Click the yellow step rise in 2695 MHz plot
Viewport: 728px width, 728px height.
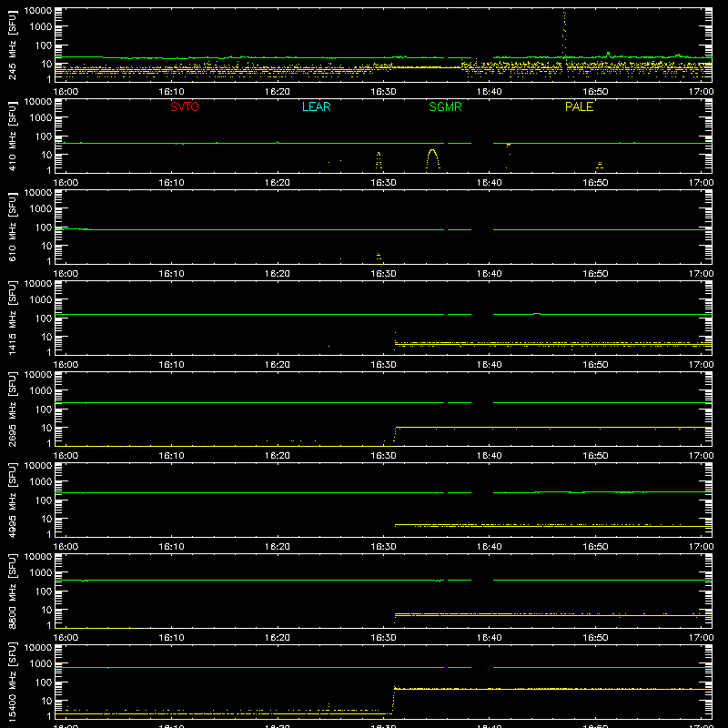point(395,436)
